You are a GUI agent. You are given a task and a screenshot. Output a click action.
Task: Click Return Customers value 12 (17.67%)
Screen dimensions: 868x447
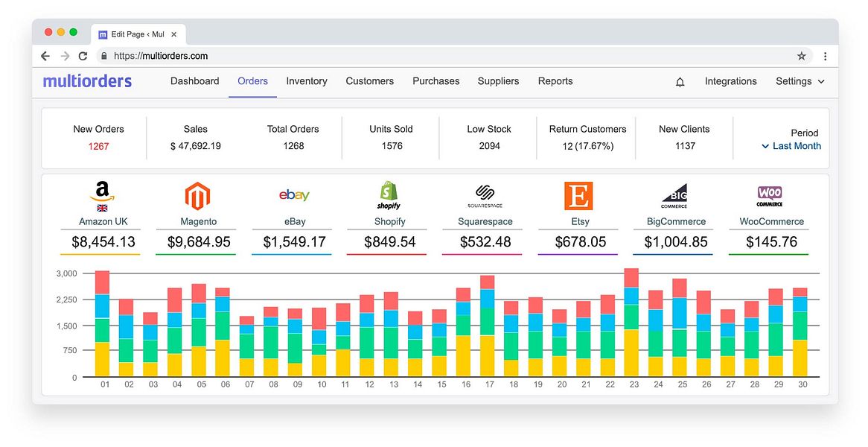(588, 146)
